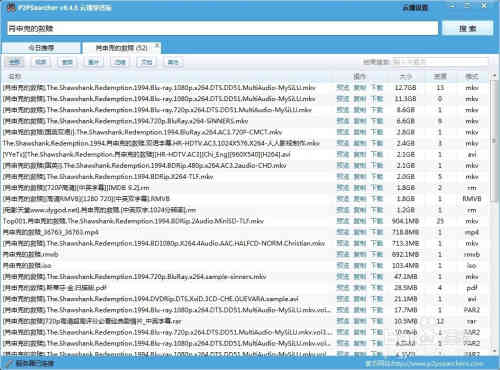Screen dimensions: 500x370
Task: Download the 103.4MB iso result
Action: tap(377, 265)
